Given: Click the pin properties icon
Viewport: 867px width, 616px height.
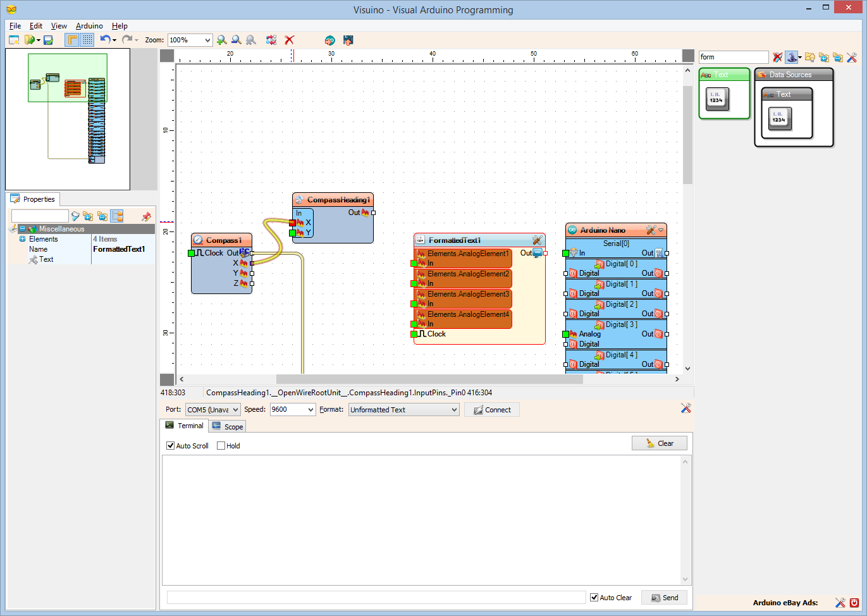Looking at the screenshot, I should pos(147,216).
